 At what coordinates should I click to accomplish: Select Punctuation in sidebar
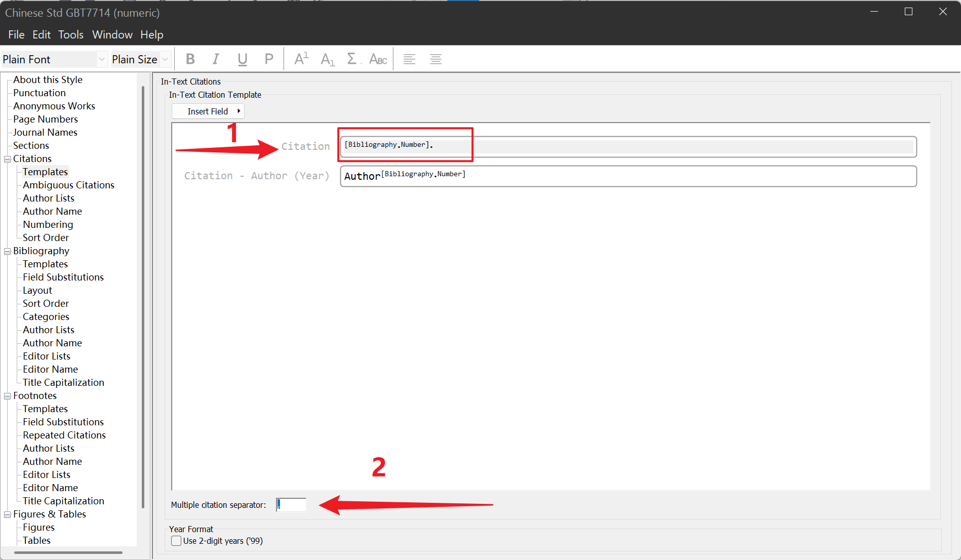coord(39,93)
